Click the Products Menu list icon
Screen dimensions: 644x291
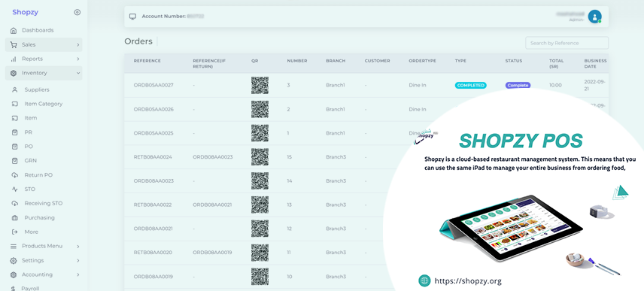click(14, 247)
